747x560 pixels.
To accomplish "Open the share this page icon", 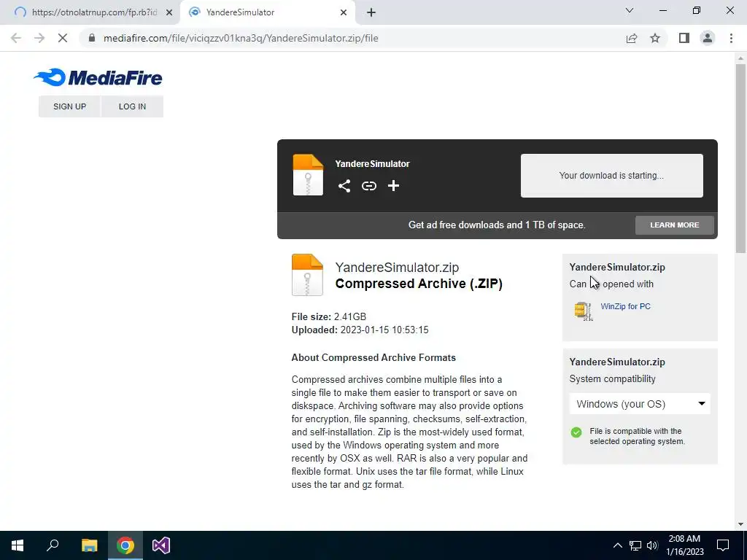I will [632, 38].
